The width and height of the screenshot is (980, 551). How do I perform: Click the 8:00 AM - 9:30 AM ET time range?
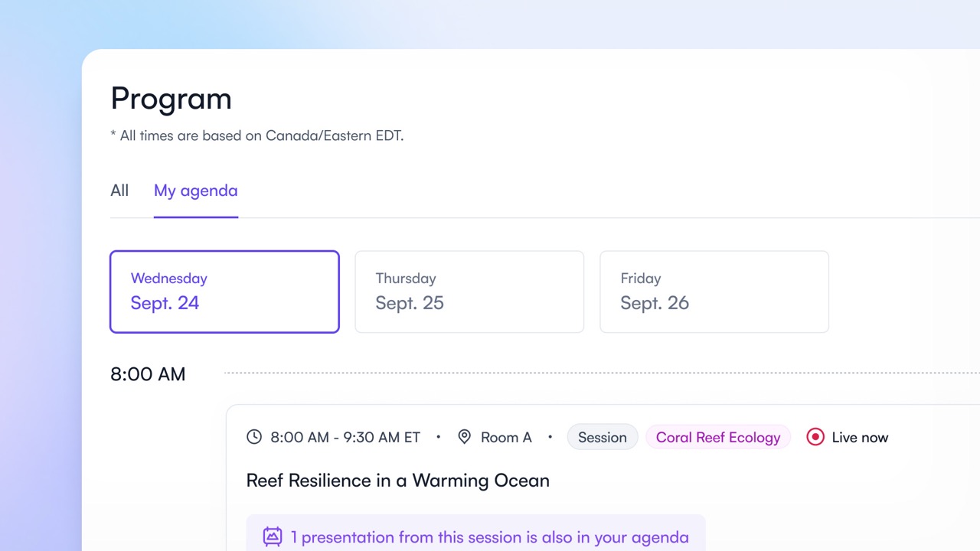click(x=345, y=437)
